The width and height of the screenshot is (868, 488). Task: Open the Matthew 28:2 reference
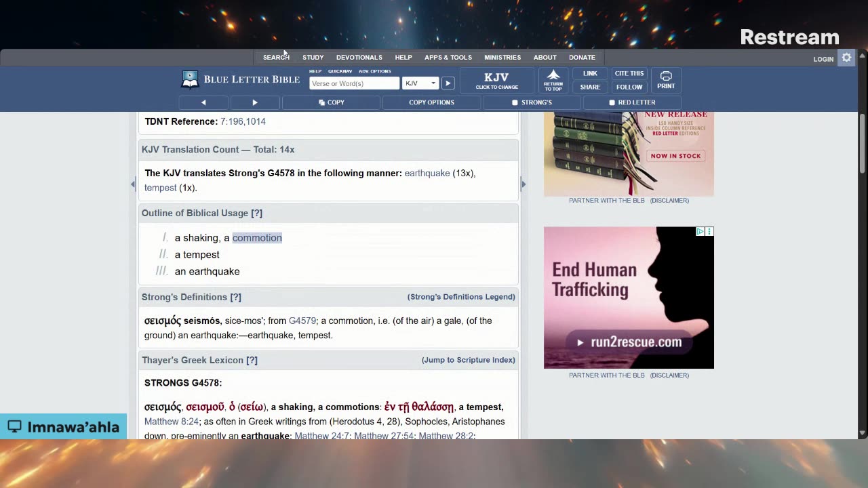click(x=446, y=436)
